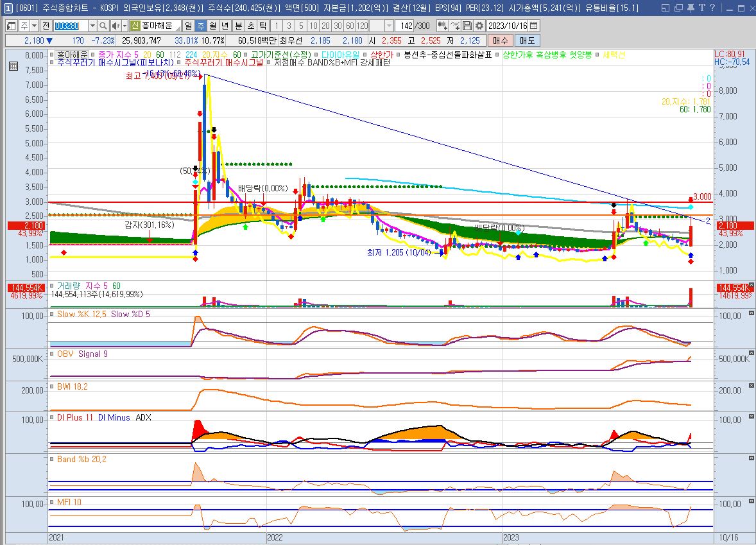Open the 주 market type dropdown arrow
This screenshot has width=756, height=545.
(34, 26)
